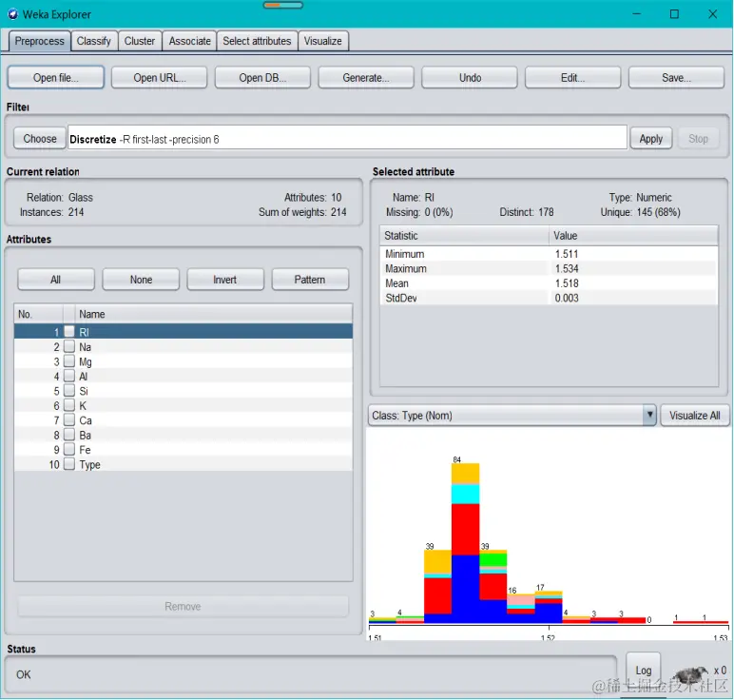734x700 pixels.
Task: Open the Edit... dataset viewer
Action: point(573,77)
